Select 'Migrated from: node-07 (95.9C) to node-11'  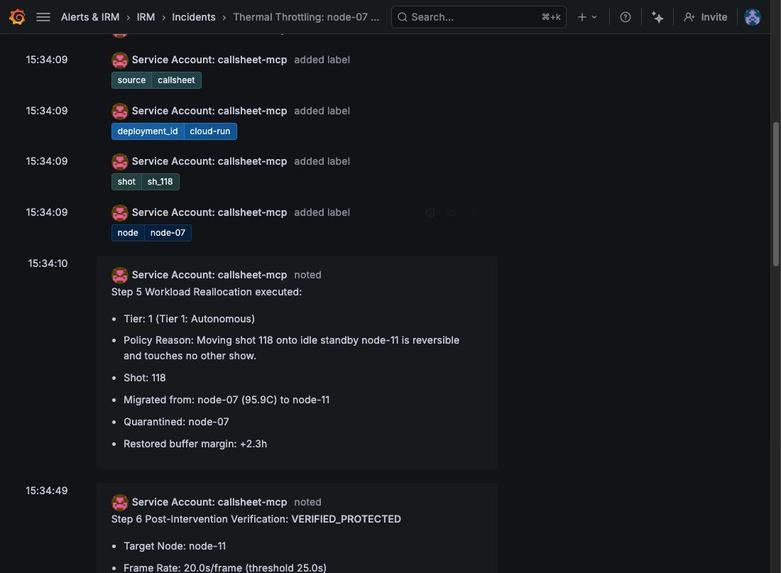(227, 400)
